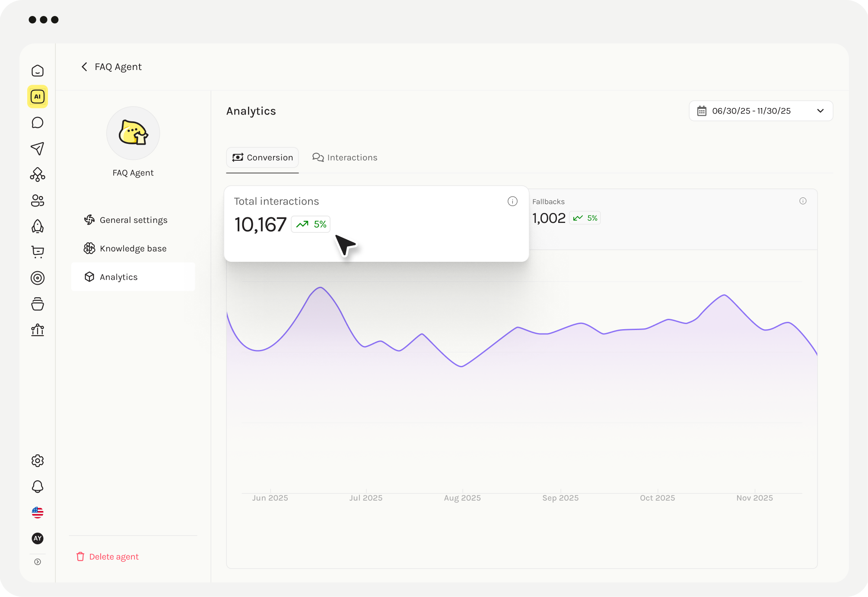Open the contacts people icon
Image resolution: width=868 pixels, height=597 pixels.
point(38,200)
